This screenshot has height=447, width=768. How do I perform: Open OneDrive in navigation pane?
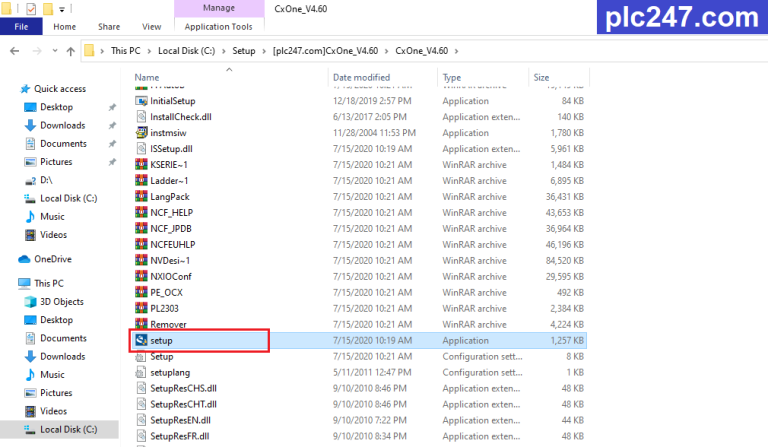pyautogui.click(x=53, y=259)
